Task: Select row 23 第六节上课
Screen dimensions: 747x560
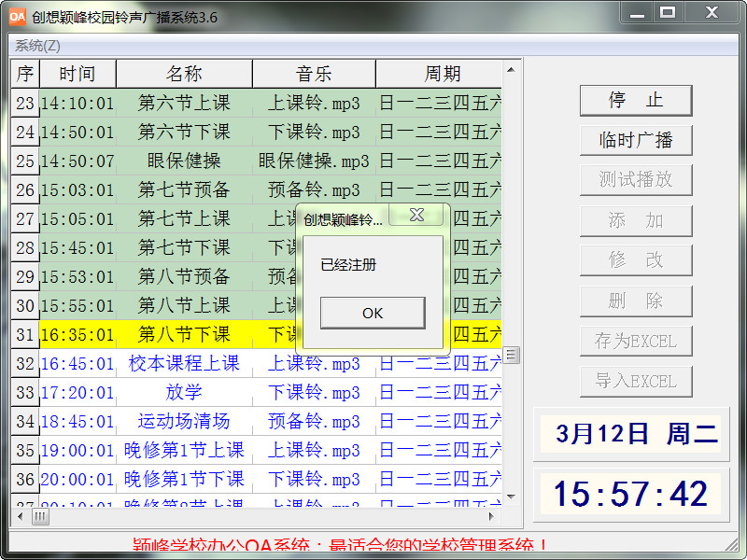Action: [x=184, y=103]
